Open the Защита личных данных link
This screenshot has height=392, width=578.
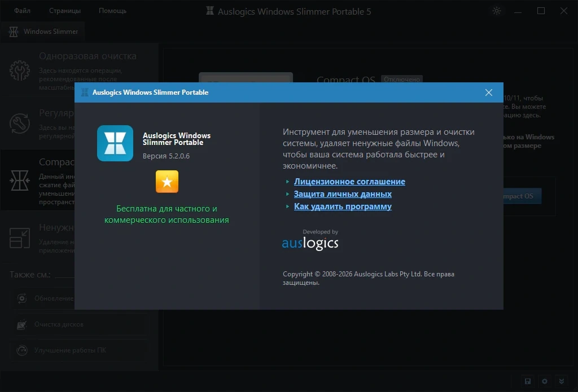[x=343, y=194]
